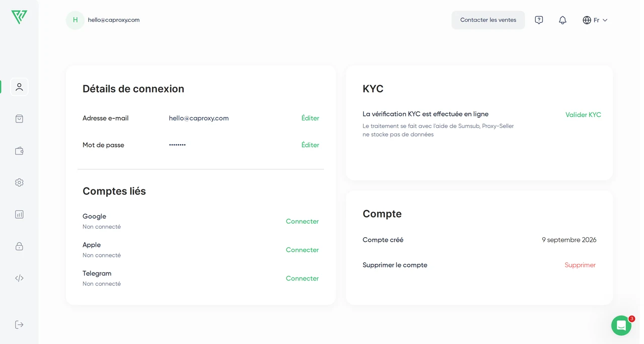
Task: Open the notifications bell icon
Action: tap(562, 20)
